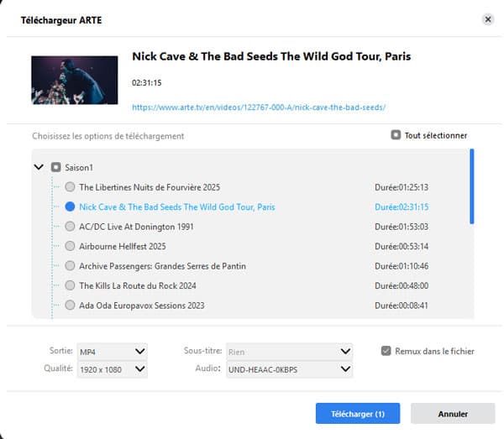Select Archive Passengers: Grandes Serres de Pantin
Viewport: 504px width, 439px height.
[70, 266]
